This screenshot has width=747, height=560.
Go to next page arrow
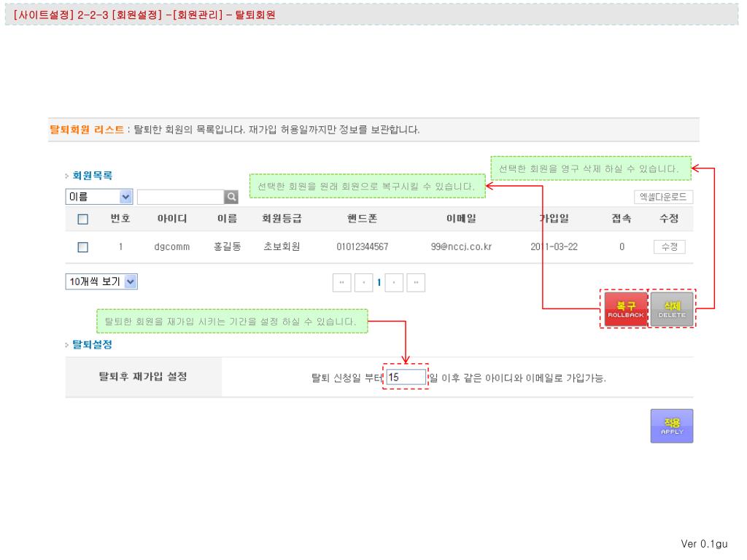(394, 282)
